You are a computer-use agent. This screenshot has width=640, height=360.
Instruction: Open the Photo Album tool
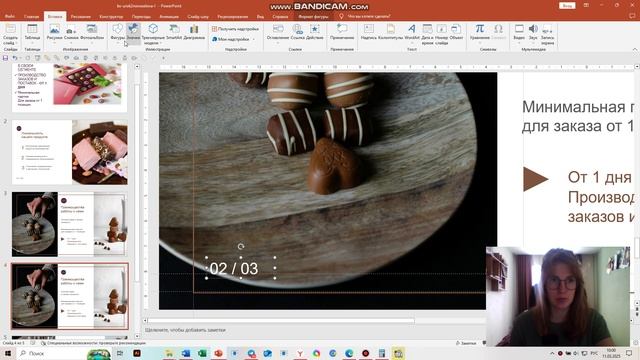click(92, 33)
